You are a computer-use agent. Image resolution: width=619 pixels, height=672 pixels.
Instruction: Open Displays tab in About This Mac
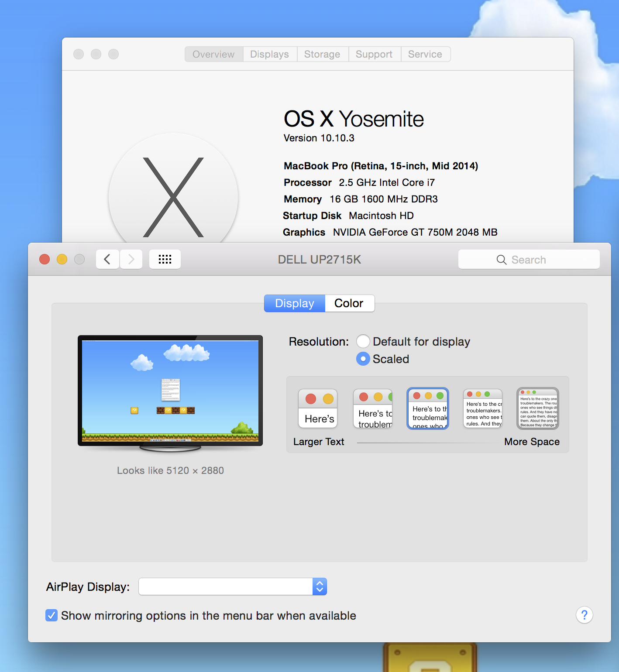270,54
